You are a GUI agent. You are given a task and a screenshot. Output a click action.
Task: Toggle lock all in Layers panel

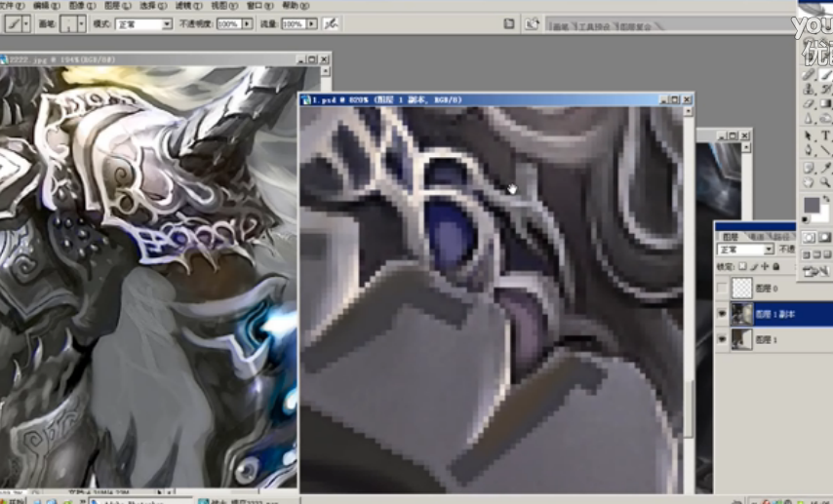[x=776, y=265]
